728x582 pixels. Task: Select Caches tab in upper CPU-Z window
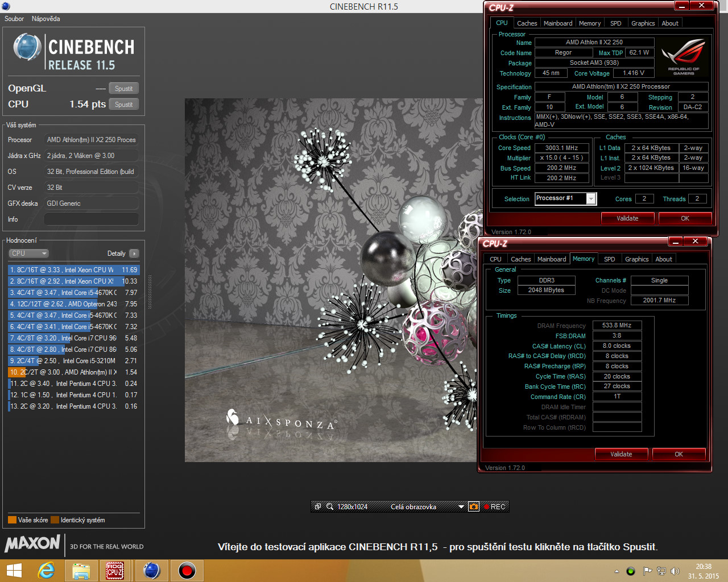[x=527, y=23]
